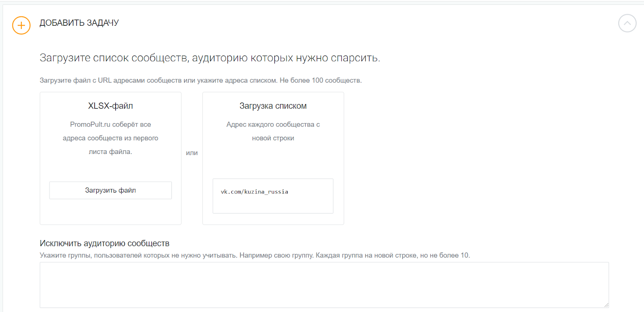Click the ДОБАВИТЬ ЗАДАЧУ section header
The image size is (644, 312).
click(x=79, y=23)
